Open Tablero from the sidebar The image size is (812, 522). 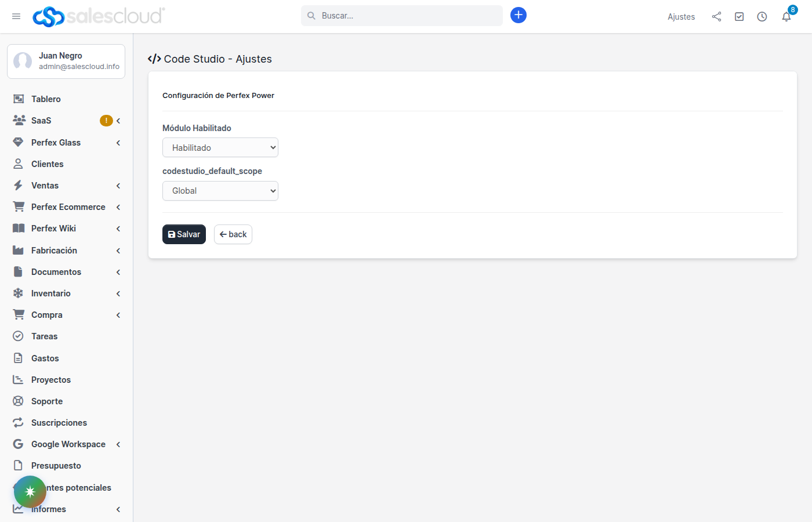pos(46,99)
